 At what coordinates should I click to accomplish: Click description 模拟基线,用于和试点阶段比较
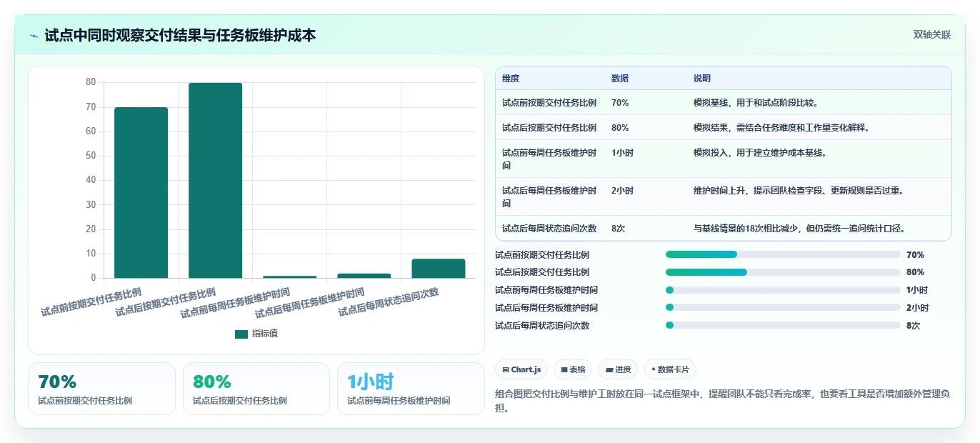(x=756, y=103)
